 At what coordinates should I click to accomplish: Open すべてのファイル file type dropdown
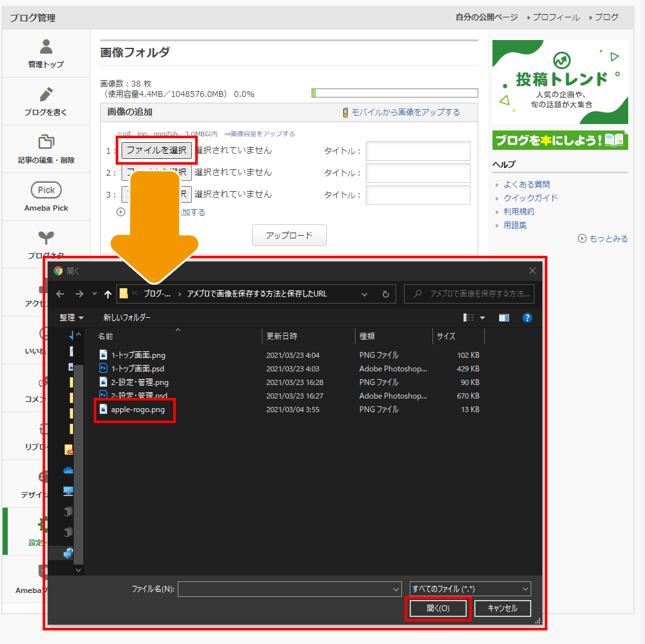tap(470, 589)
